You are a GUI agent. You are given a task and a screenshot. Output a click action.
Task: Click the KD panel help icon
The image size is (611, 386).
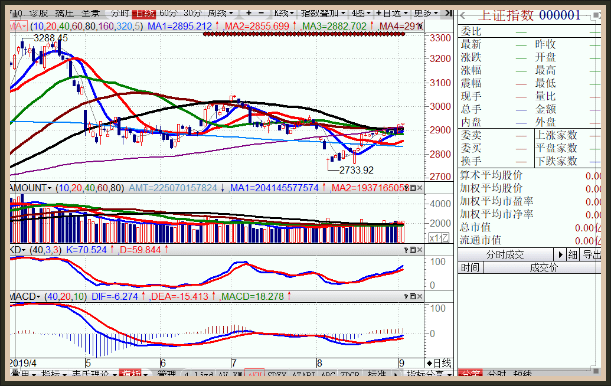tap(406, 250)
